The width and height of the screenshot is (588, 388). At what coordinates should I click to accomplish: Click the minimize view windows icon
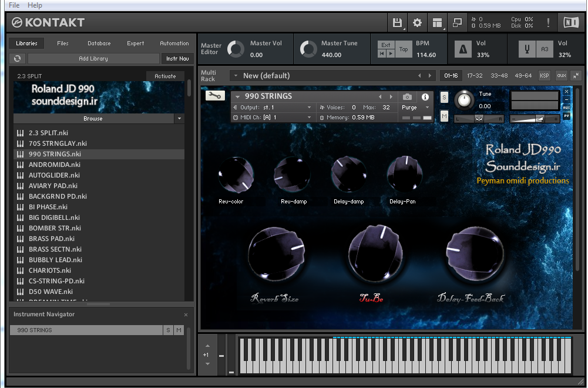pyautogui.click(x=458, y=23)
